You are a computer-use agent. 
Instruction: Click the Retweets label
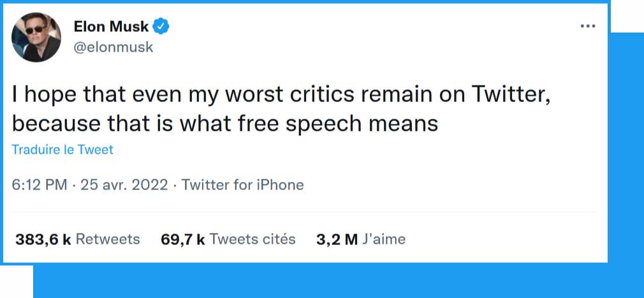(108, 239)
